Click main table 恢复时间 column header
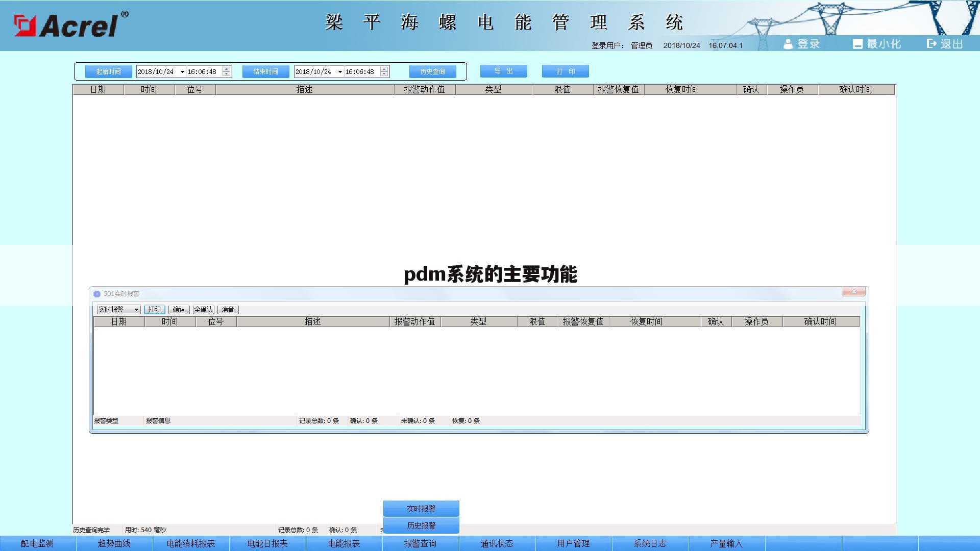 (690, 90)
